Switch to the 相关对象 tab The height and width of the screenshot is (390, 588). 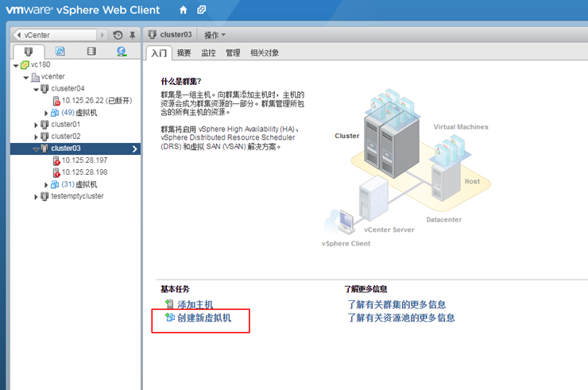[265, 52]
